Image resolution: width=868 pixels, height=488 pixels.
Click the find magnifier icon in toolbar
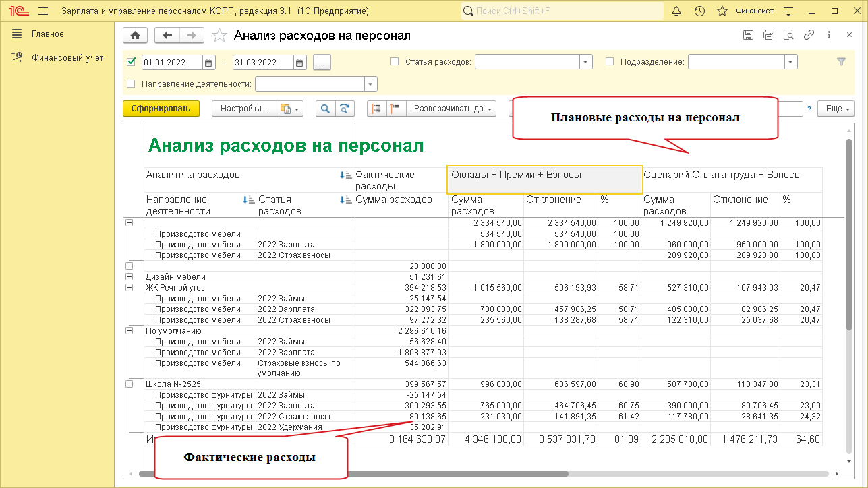tap(325, 109)
